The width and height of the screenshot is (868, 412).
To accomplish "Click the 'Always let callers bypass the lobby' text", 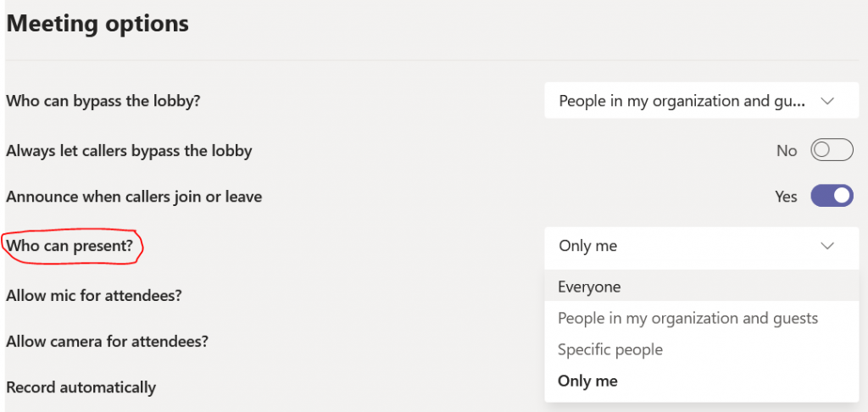I will (129, 151).
